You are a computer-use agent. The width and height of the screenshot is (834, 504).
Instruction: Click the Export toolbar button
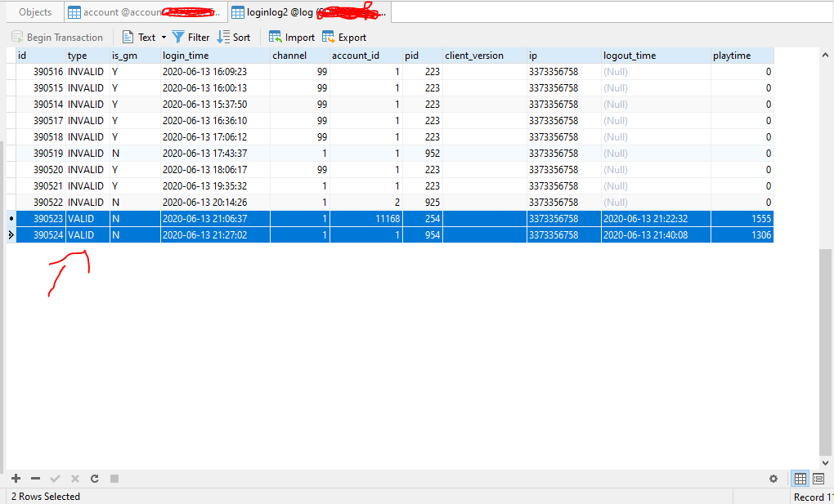[344, 38]
